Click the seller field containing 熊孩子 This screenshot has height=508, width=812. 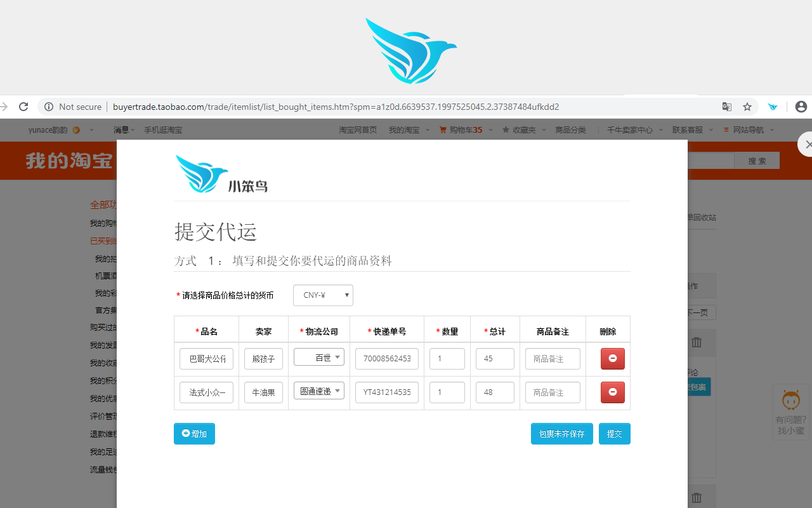click(263, 359)
